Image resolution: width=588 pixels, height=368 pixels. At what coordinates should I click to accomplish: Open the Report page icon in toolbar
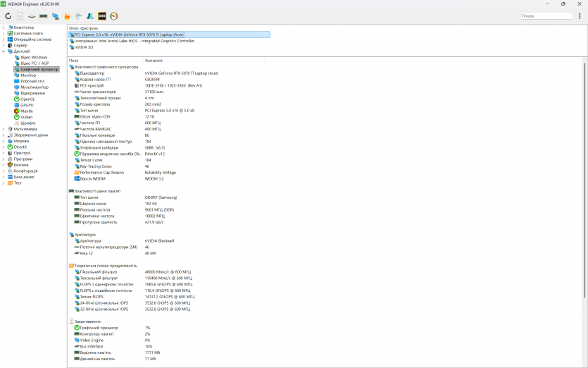coord(20,16)
